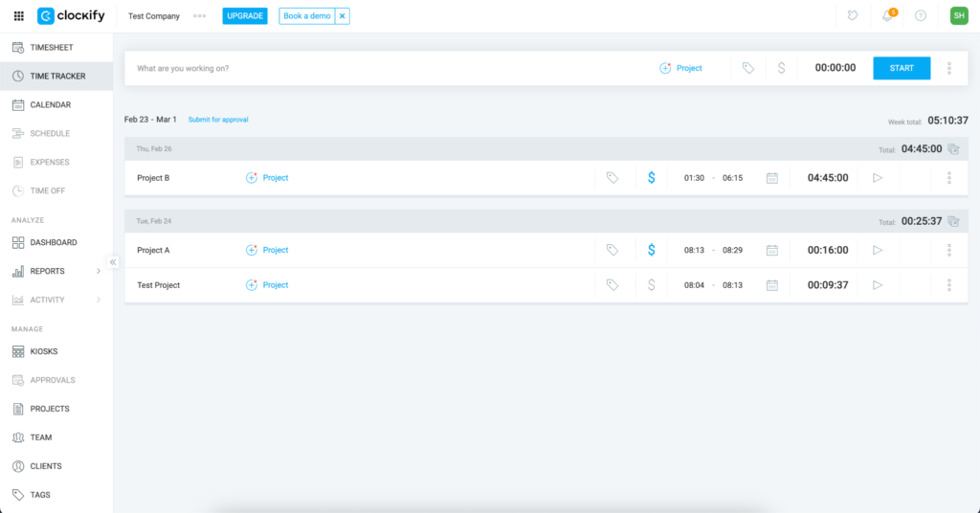This screenshot has width=980, height=513.
Task: Assign a project to the Project B entry
Action: [x=267, y=178]
